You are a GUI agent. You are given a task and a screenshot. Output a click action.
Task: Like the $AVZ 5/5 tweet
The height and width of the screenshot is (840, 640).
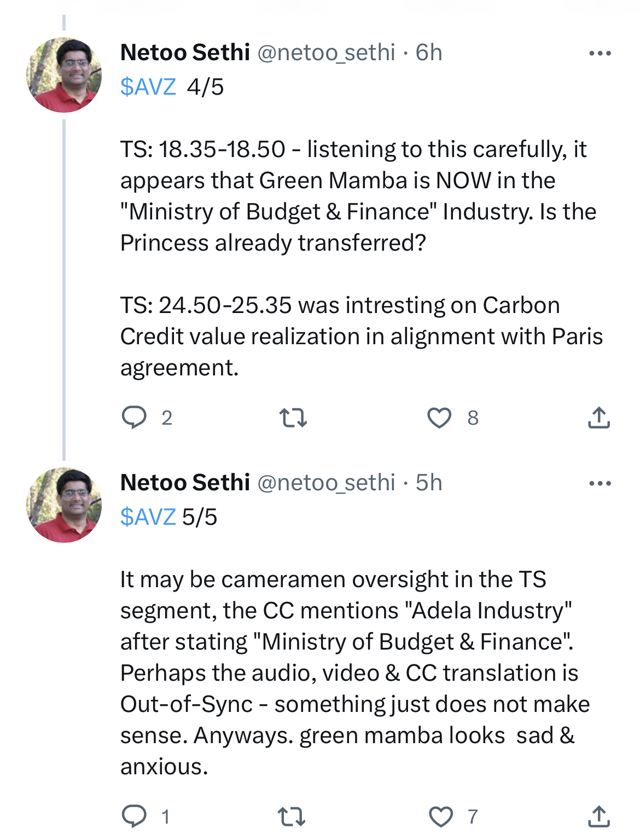tap(440, 817)
